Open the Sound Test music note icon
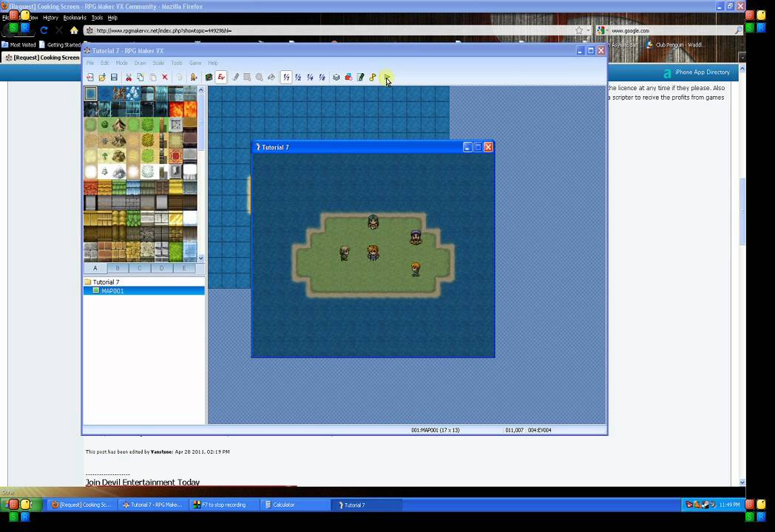Viewport: 775px width, 532px height. click(373, 78)
